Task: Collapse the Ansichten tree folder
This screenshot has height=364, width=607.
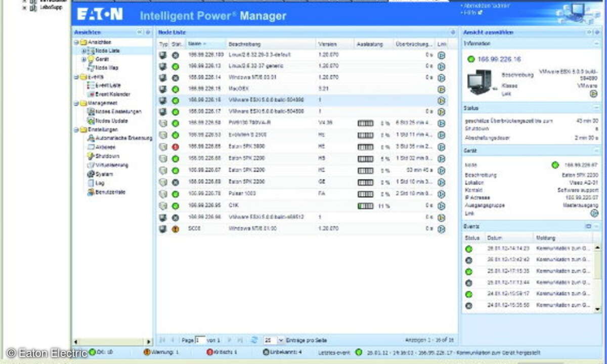Action: (x=75, y=42)
